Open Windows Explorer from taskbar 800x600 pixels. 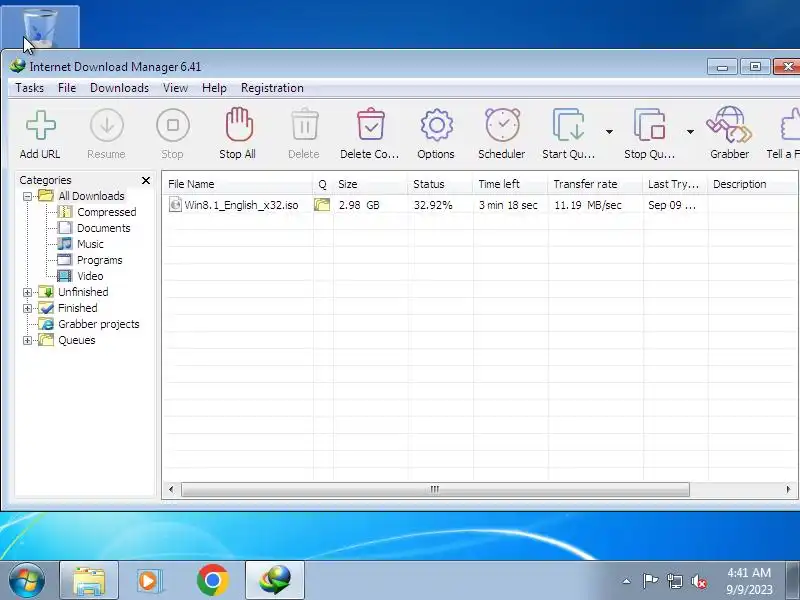point(89,581)
